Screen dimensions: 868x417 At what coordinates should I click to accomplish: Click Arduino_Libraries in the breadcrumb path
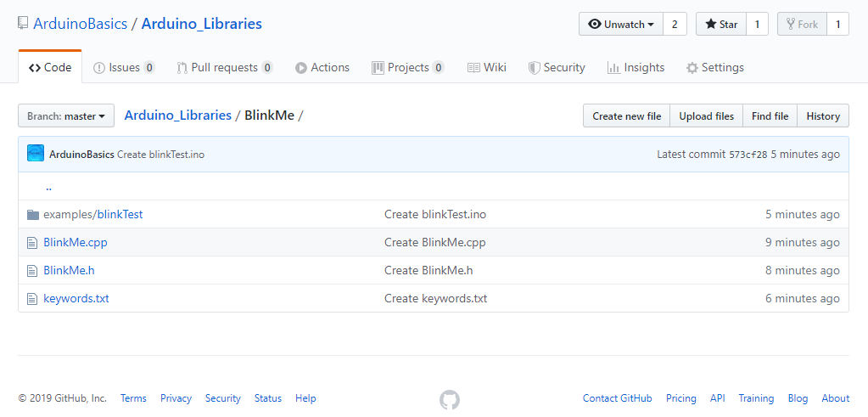coord(177,116)
